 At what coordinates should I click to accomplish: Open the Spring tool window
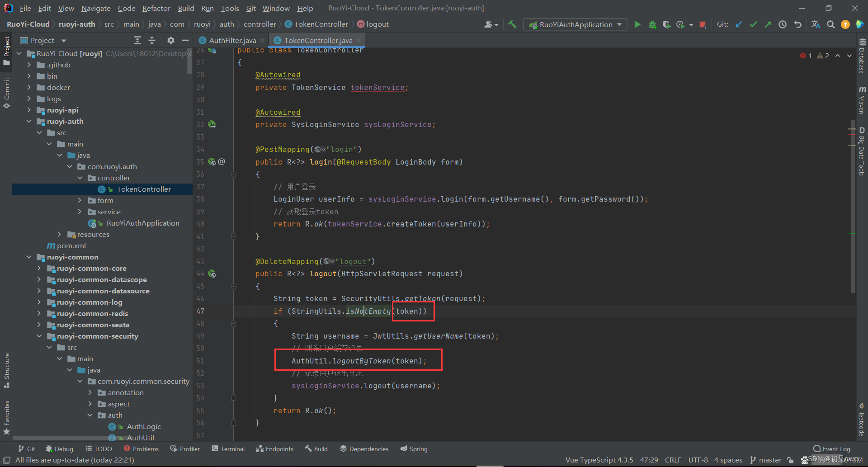414,449
